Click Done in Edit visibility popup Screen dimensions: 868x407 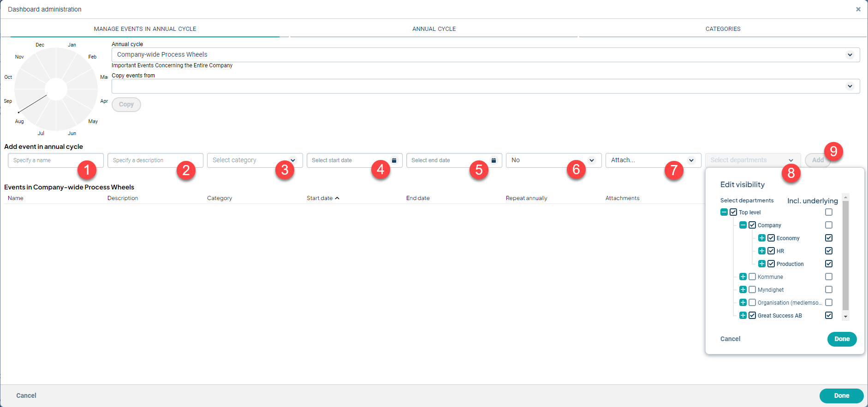(842, 339)
